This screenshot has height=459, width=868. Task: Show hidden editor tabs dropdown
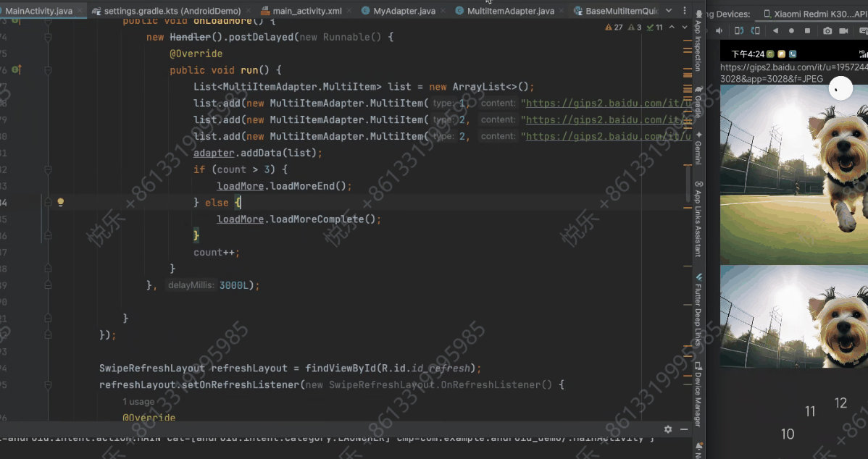coord(669,11)
